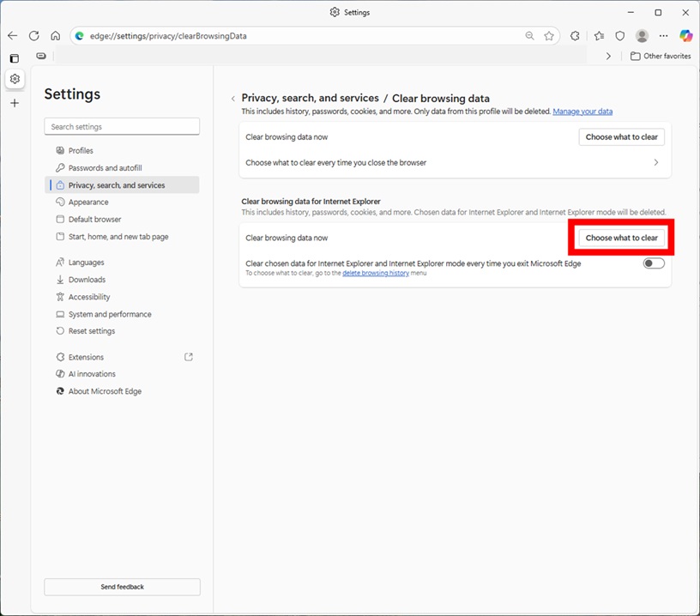Go back using breadcrumb chevron arrow
Image resolution: width=700 pixels, height=616 pixels.
tap(233, 99)
